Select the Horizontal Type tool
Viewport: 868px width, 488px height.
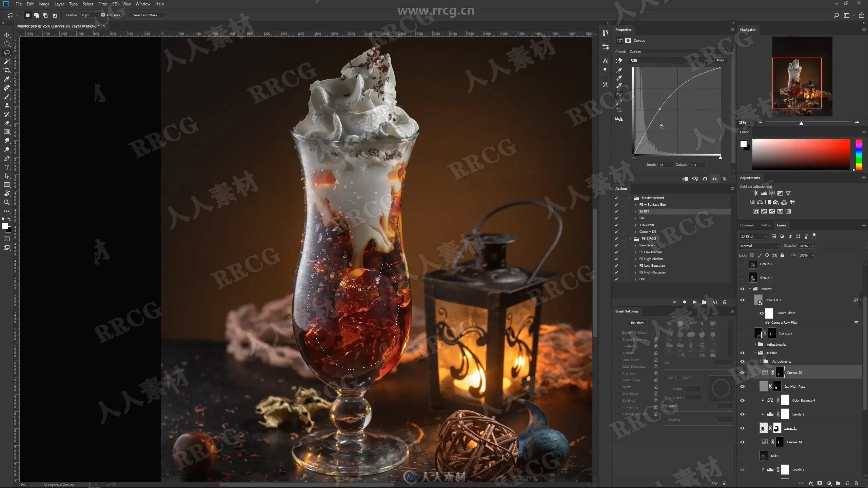tap(7, 167)
